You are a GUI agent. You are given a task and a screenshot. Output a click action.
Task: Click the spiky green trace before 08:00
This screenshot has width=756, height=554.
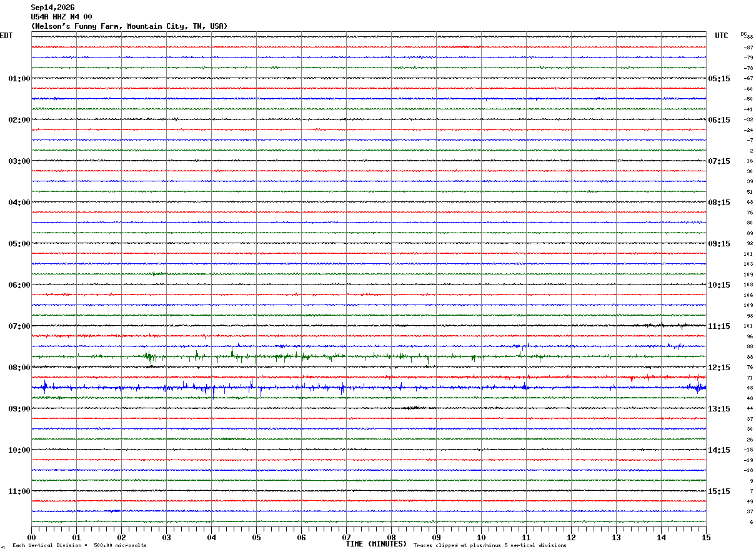tap(369, 357)
